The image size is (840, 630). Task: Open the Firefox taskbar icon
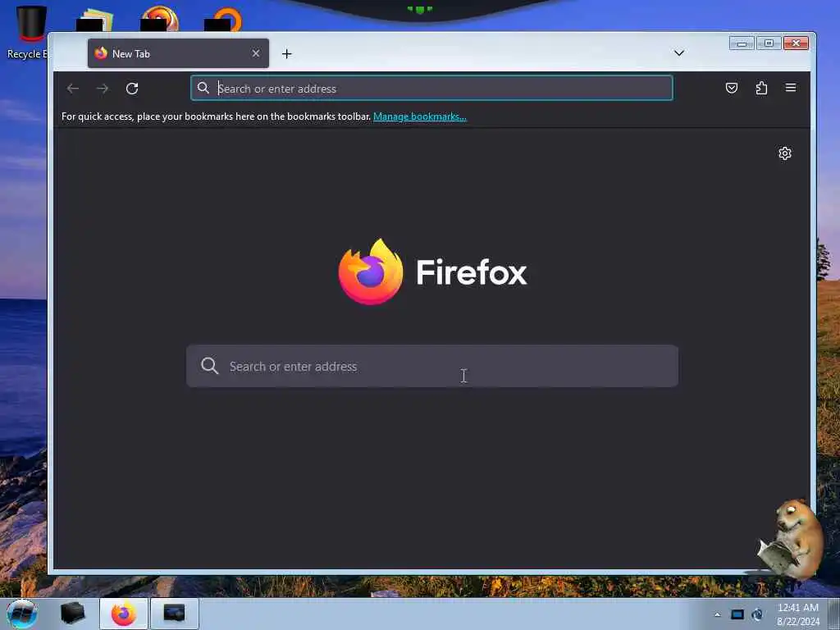click(124, 614)
